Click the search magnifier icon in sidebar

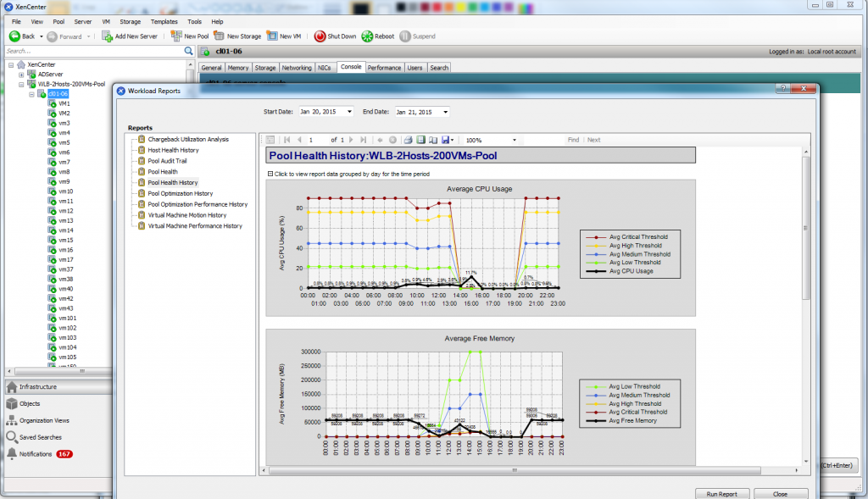pos(189,51)
